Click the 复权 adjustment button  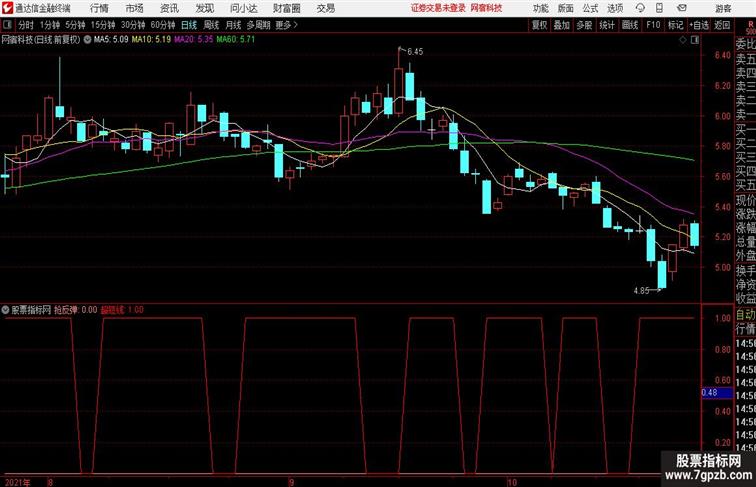coord(540,25)
